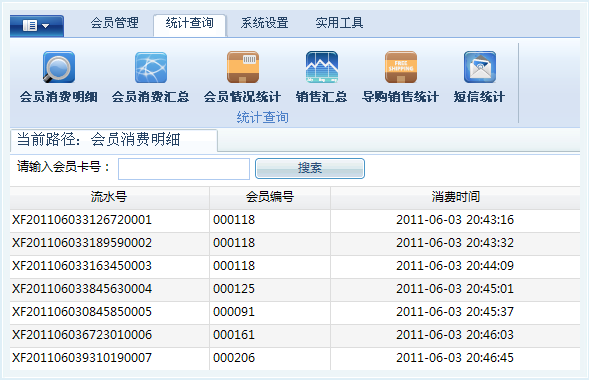The image size is (589, 380).
Task: Click time 2011-06-03 20:44:09
Action: point(455,266)
